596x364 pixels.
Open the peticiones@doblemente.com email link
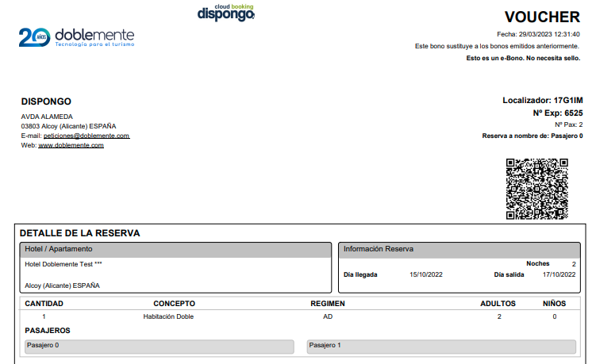[x=87, y=136]
